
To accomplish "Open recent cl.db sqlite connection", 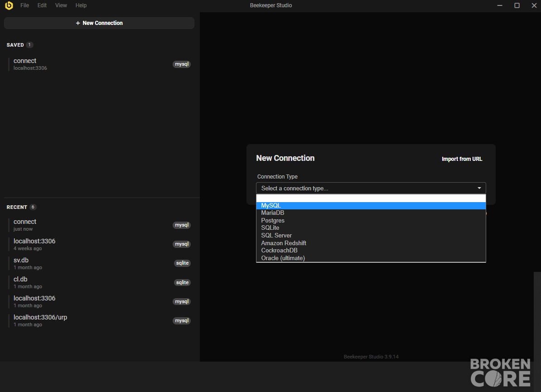I will click(x=99, y=282).
